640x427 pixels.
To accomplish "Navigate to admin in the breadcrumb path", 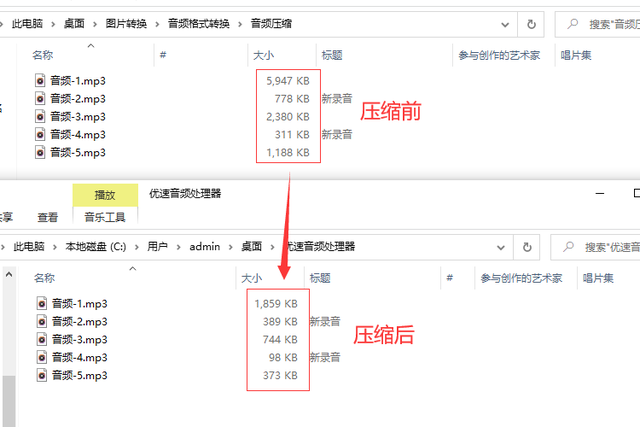I will (204, 246).
